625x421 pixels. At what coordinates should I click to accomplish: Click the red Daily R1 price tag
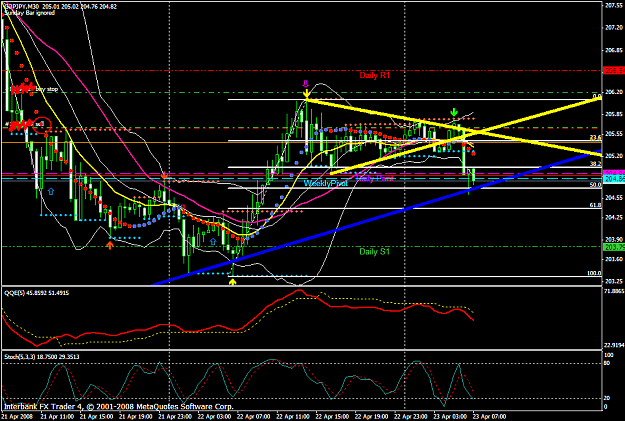(614, 71)
